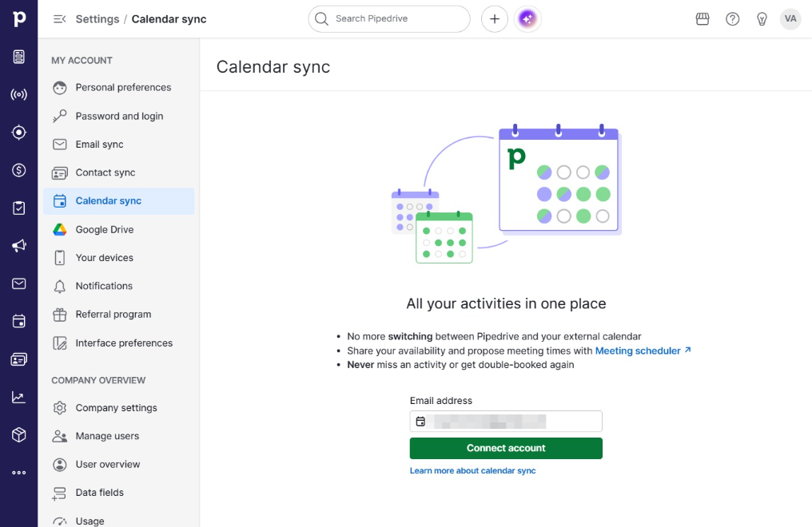This screenshot has height=527, width=812.
Task: Open the Leads inbox sidebar icon
Action: pyautogui.click(x=19, y=57)
